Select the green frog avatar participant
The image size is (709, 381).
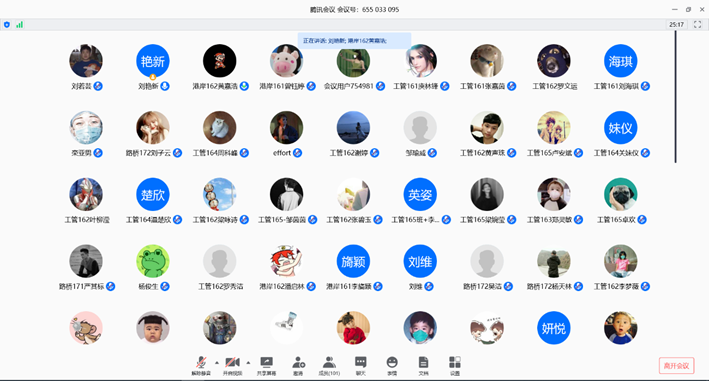(x=153, y=261)
